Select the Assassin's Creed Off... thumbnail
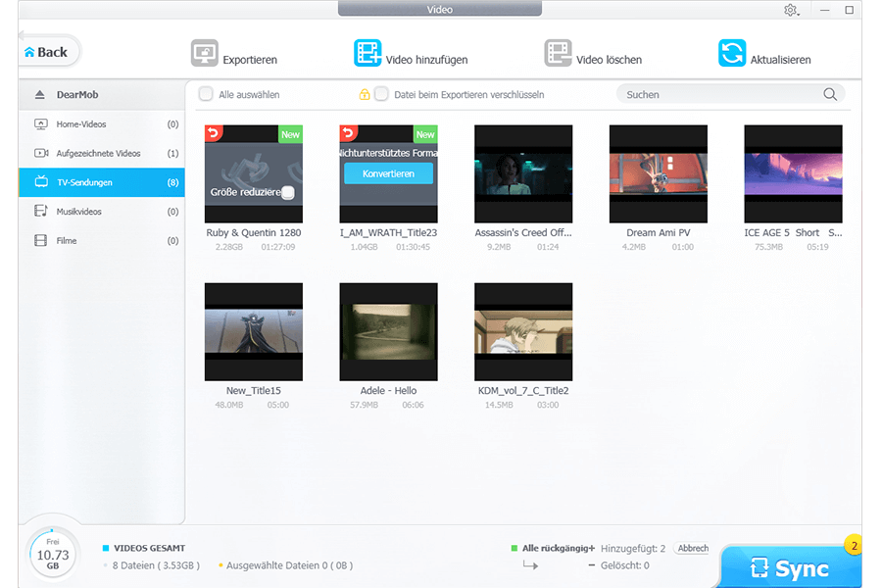This screenshot has height=588, width=882. pos(523,173)
